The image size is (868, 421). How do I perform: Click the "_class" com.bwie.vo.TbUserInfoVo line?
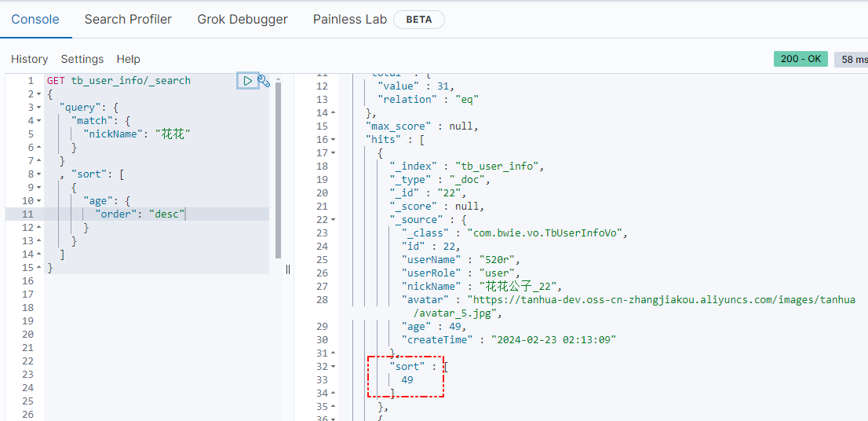(515, 232)
